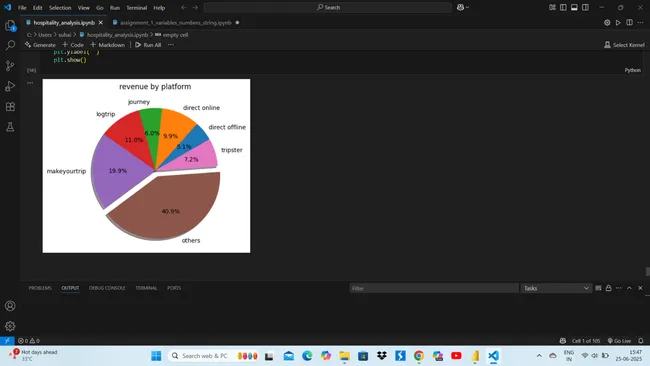
Task: Switch to the TERMINAL panel tab
Action: point(146,288)
